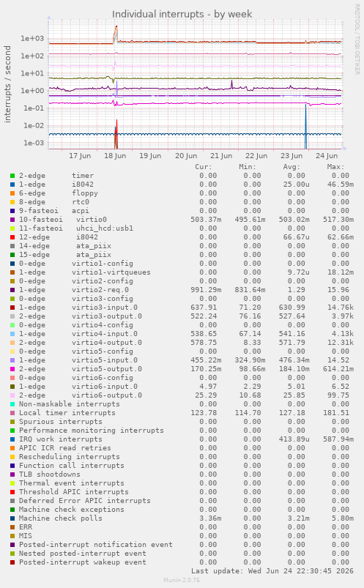This screenshot has width=364, height=588.
Task: Click the swatch for Rescheduling interrupts
Action: click(12, 457)
